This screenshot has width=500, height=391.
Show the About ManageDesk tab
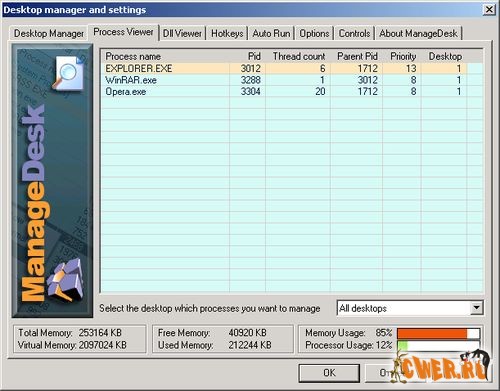pos(418,33)
